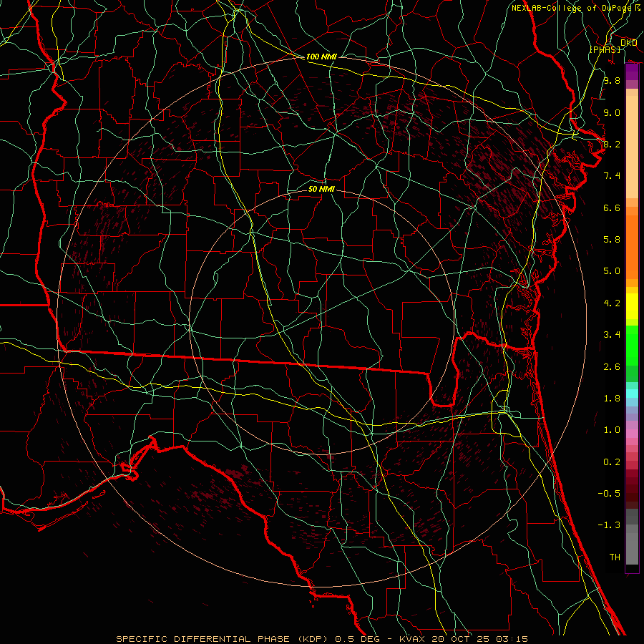The image size is (644, 644).
Task: Click the 9.0 scale value
Action: click(x=612, y=112)
